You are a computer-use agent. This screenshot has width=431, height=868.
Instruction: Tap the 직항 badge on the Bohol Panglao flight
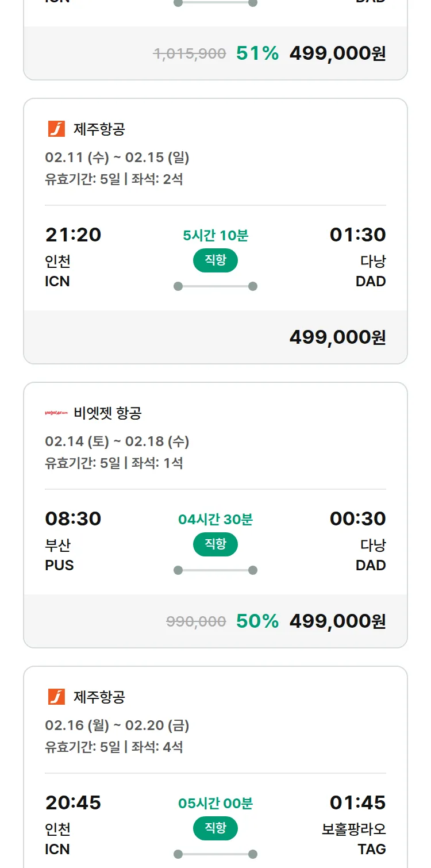point(215,828)
